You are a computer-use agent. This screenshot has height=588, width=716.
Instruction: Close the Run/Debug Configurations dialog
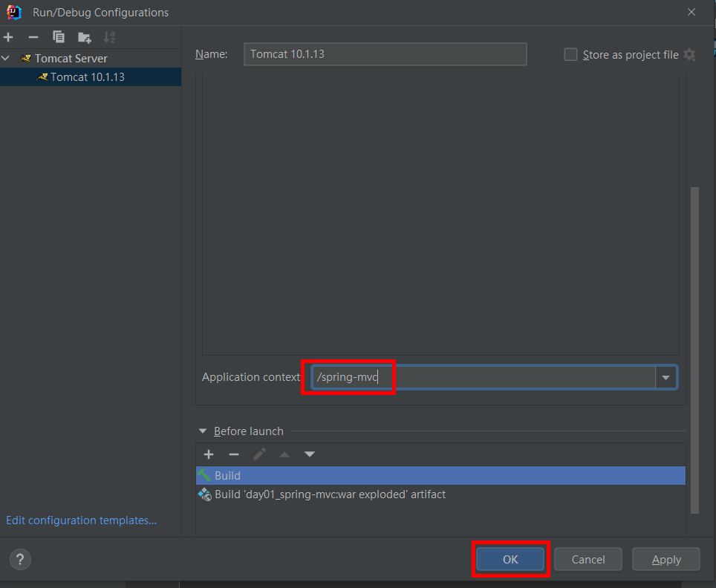691,13
